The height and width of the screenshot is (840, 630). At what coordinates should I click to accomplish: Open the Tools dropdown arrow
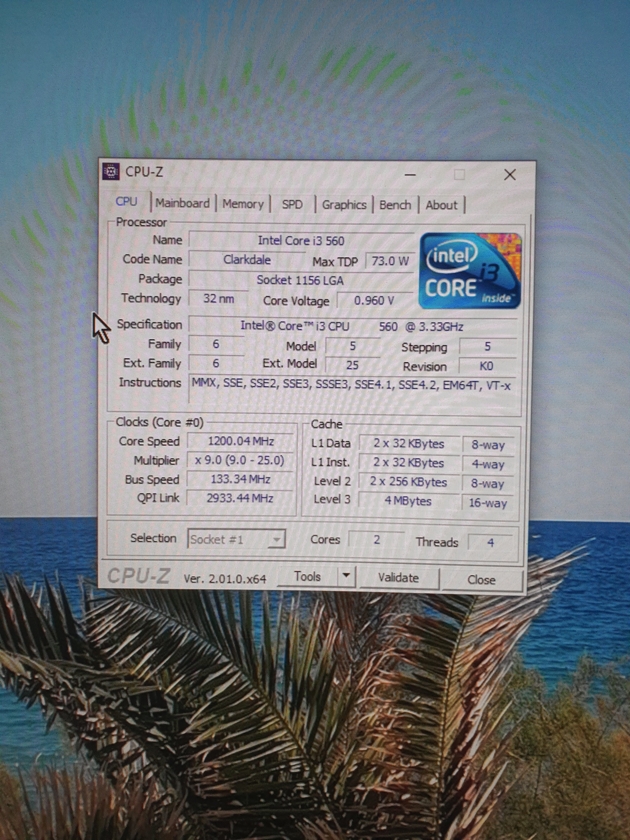346,575
